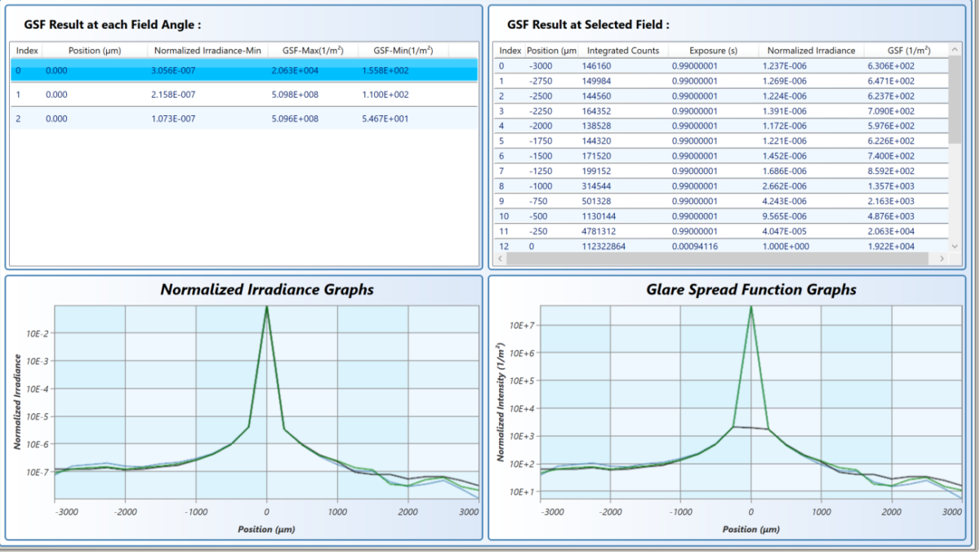
Task: Select the highlighted field angle row with index 0
Action: [x=243, y=71]
